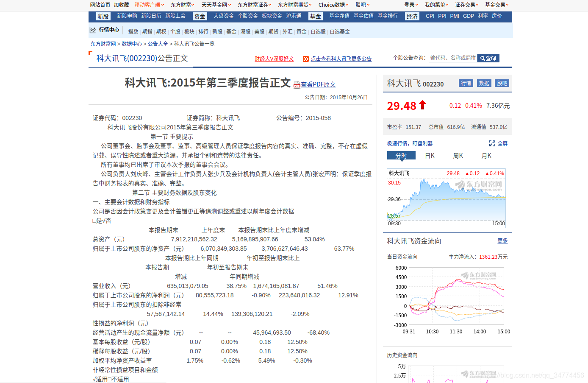Expand the 证券交易 dropdown
Image resolution: width=588 pixels, height=383 pixels.
467,5
